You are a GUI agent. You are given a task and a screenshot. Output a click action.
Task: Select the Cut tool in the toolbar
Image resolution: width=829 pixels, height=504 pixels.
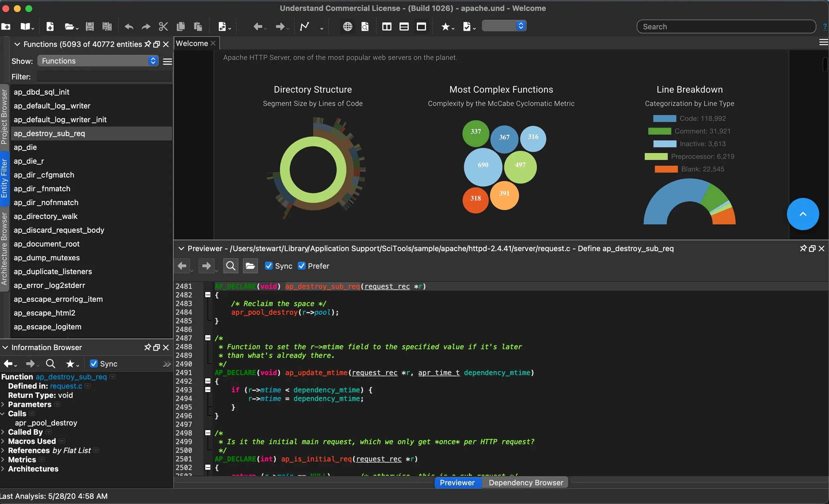point(163,26)
